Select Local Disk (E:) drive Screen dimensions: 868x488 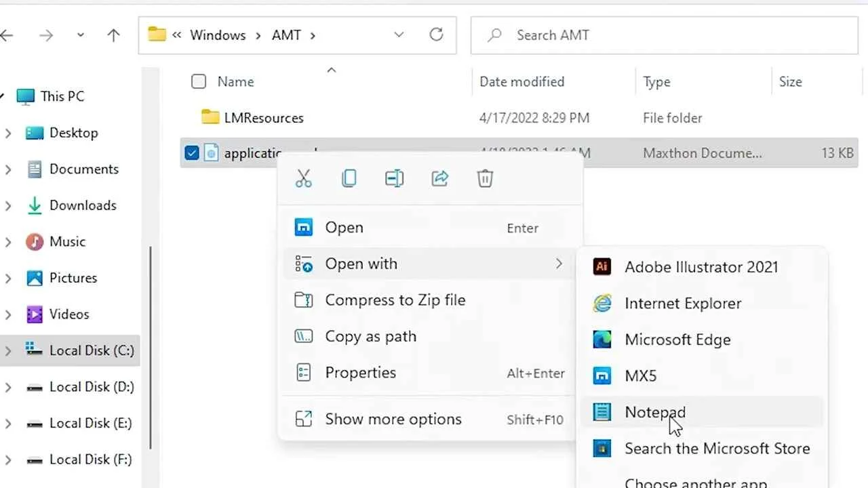coord(90,423)
